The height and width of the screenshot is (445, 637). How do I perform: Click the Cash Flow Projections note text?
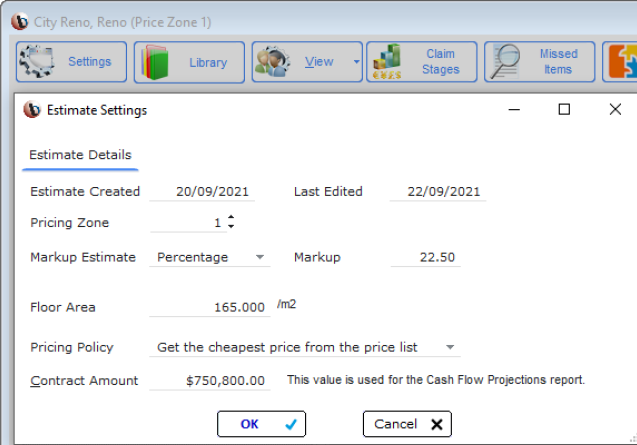coord(436,380)
